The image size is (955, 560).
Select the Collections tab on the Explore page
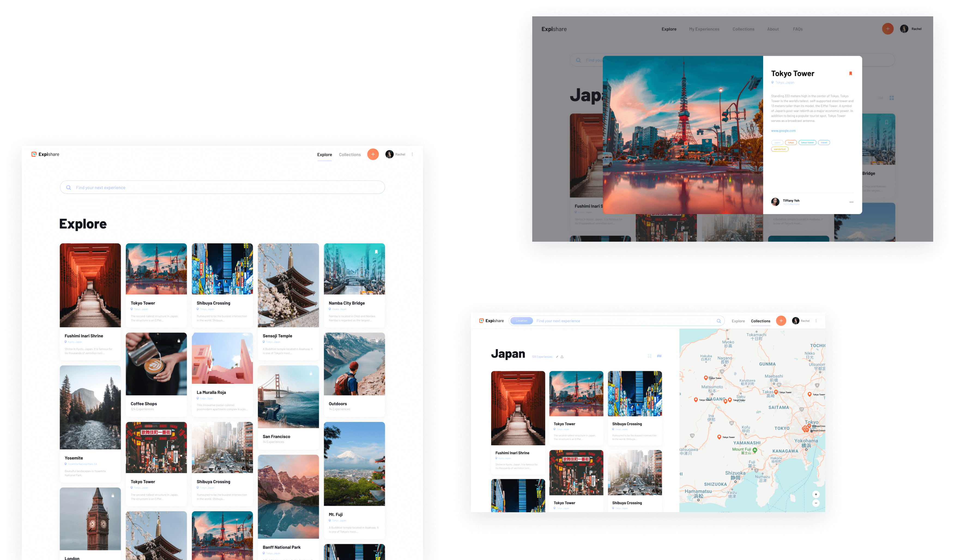tap(349, 154)
